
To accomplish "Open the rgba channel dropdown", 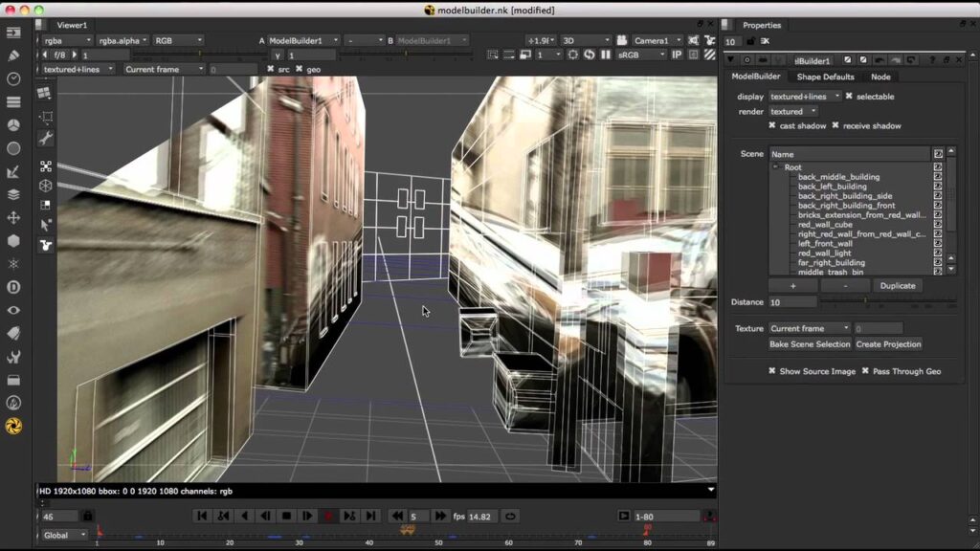I will click(68, 40).
